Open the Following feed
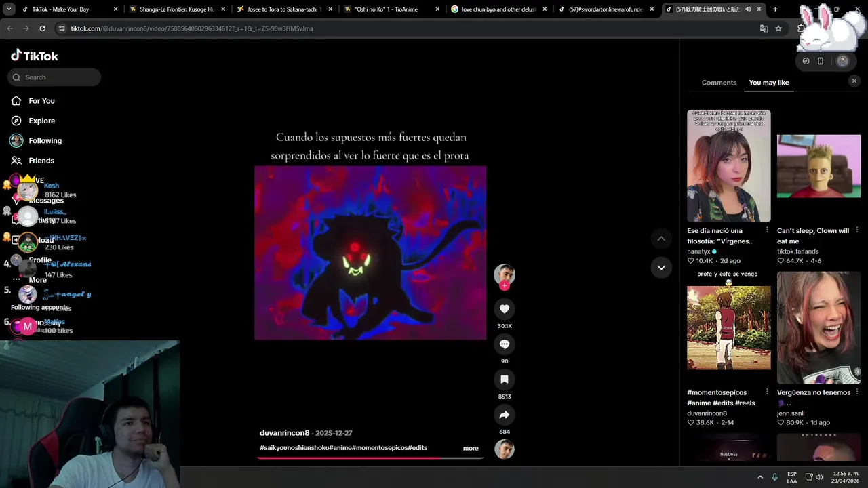Image resolution: width=868 pixels, height=488 pixels. [x=45, y=140]
